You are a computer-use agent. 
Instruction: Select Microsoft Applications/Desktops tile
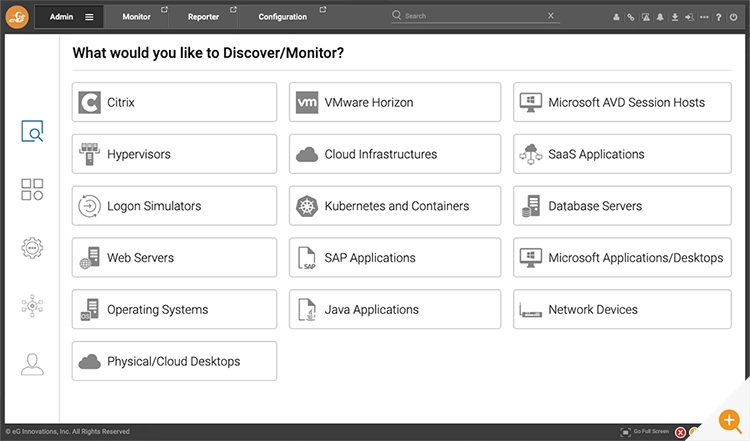pyautogui.click(x=622, y=257)
